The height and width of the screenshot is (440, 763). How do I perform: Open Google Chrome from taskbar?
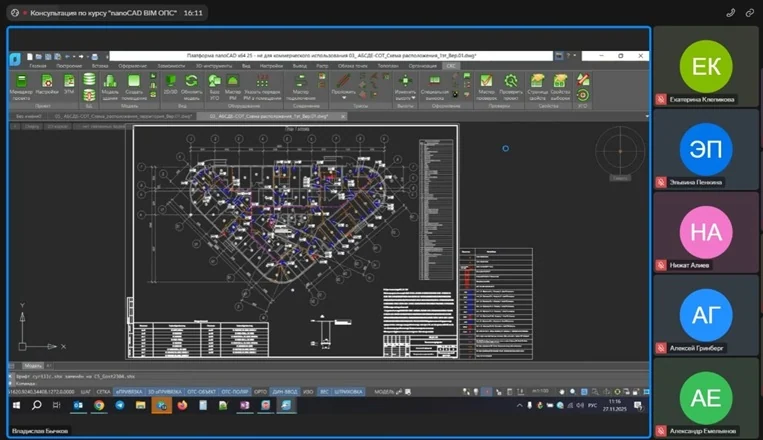click(x=99, y=405)
